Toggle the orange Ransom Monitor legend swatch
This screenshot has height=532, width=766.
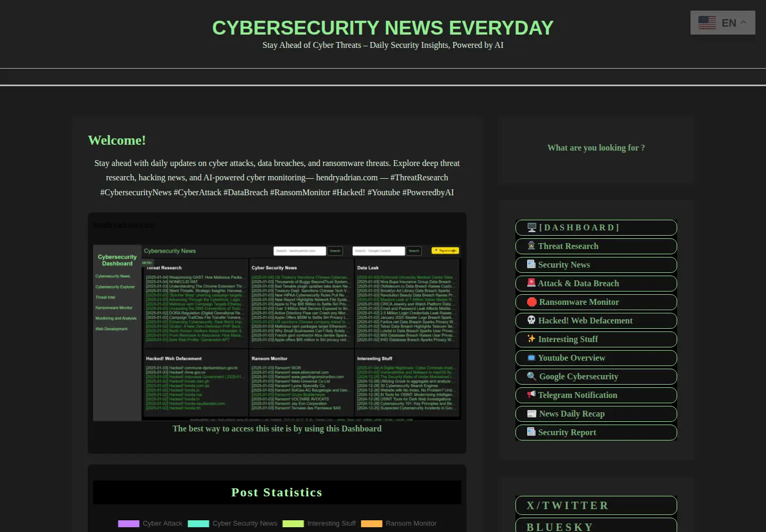(x=372, y=523)
